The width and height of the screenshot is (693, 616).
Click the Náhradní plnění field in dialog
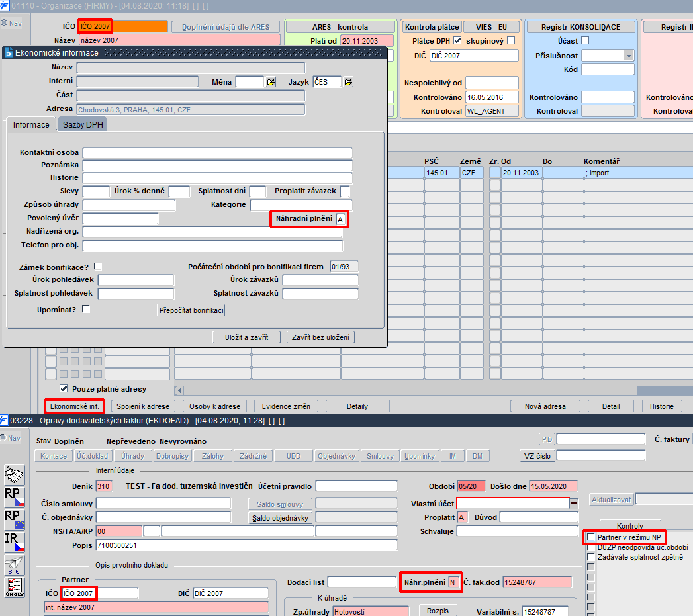(x=340, y=219)
